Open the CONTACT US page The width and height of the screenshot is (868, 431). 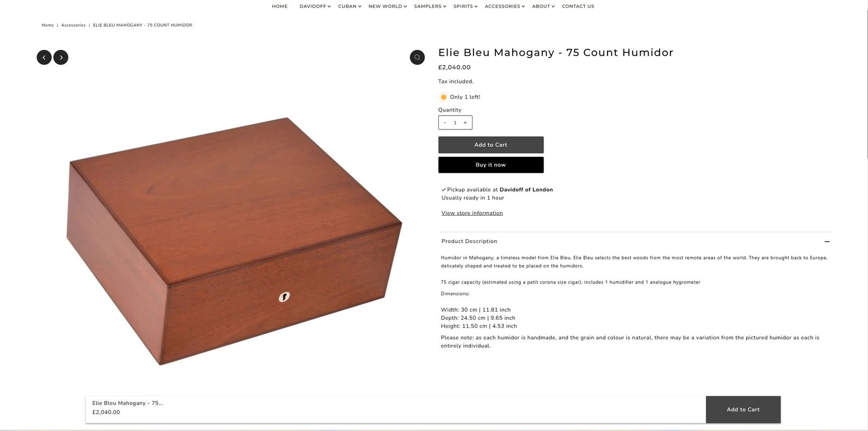click(x=577, y=6)
